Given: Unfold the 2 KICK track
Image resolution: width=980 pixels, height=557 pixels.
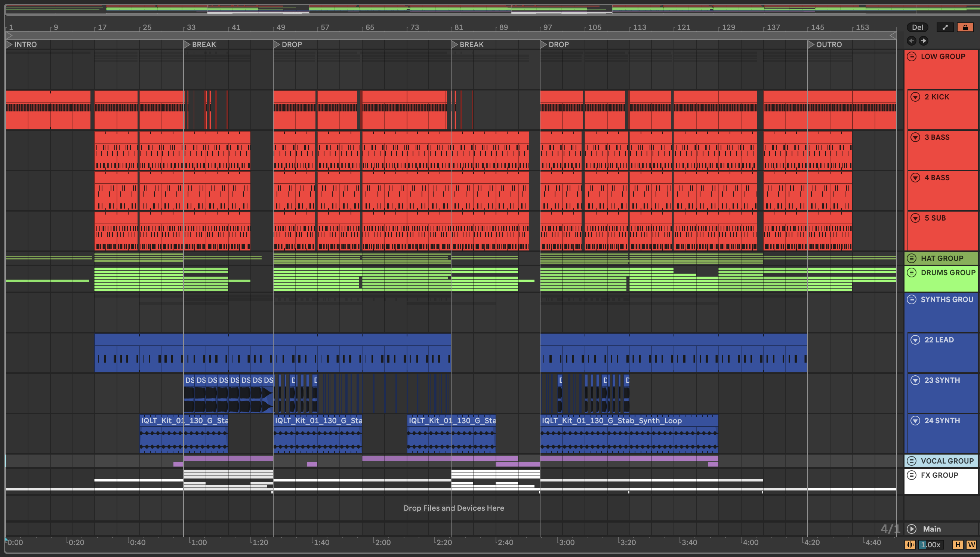Looking at the screenshot, I should (915, 97).
